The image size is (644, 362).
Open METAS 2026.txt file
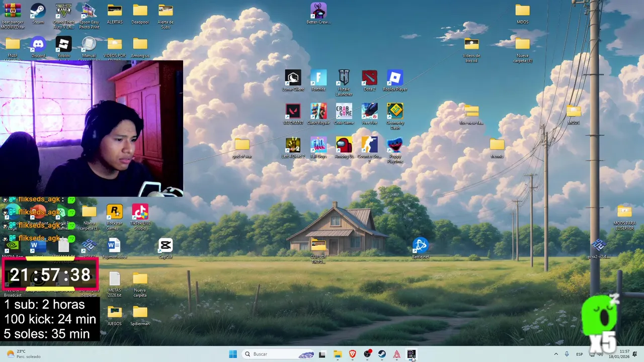tap(115, 284)
